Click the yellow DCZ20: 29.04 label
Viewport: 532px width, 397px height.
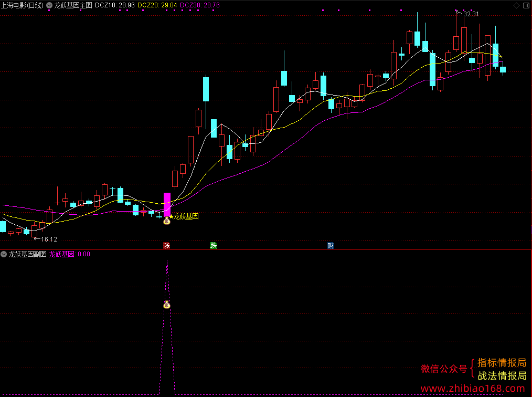[157, 5]
